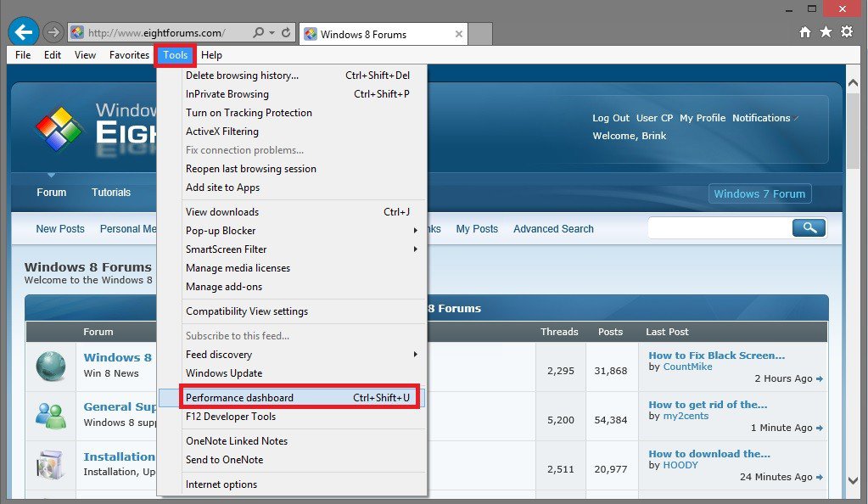This screenshot has height=504, width=868.
Task: Click the Eight Forums colorful logo
Action: [59, 128]
